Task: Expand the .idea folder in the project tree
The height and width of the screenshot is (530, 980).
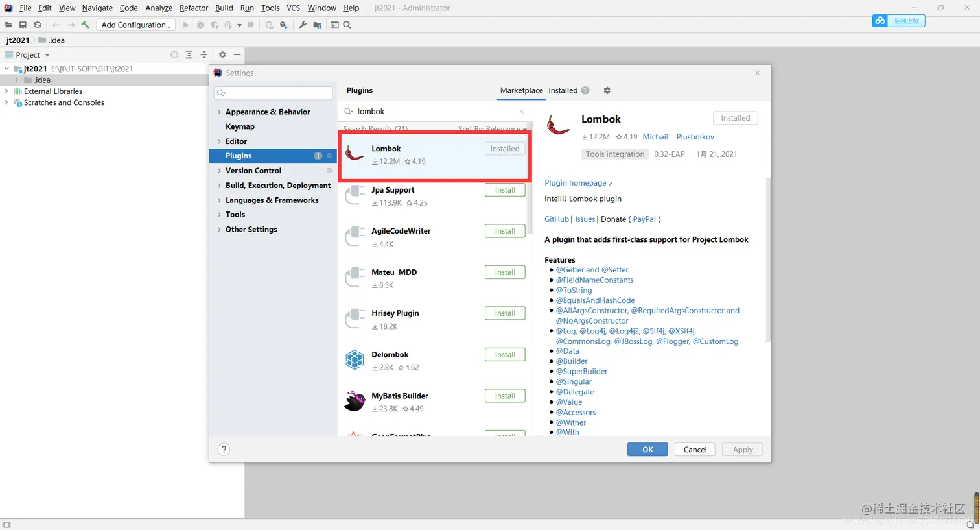Action: pos(17,80)
